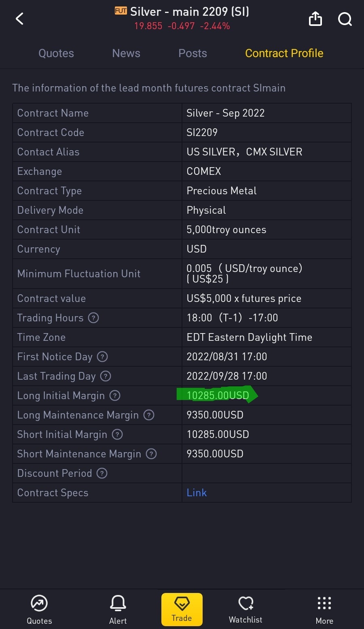Switch to the Quotes tab at top
The width and height of the screenshot is (364, 629).
pos(56,53)
